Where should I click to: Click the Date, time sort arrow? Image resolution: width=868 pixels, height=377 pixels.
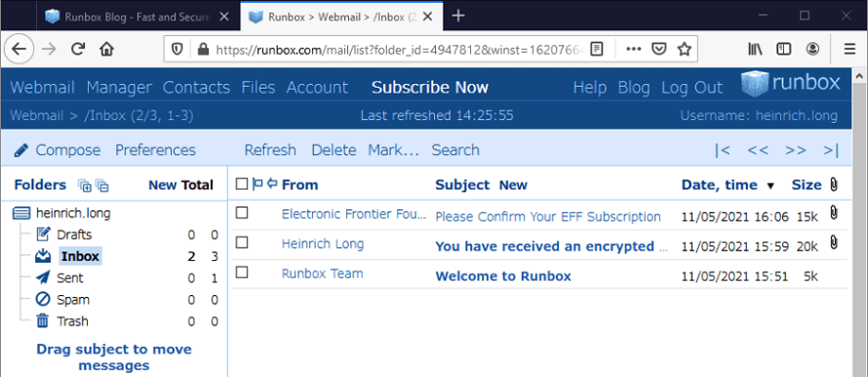click(770, 186)
